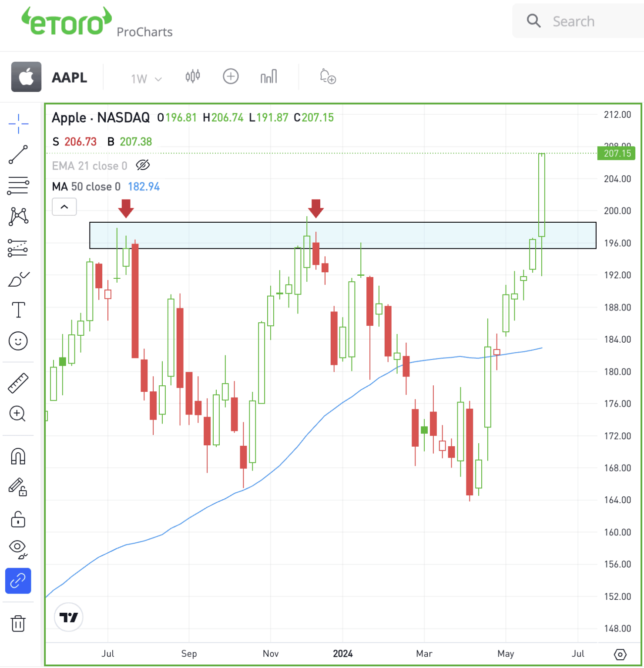Click the blue link drawings button
This screenshot has height=668, width=644.
pyautogui.click(x=18, y=581)
